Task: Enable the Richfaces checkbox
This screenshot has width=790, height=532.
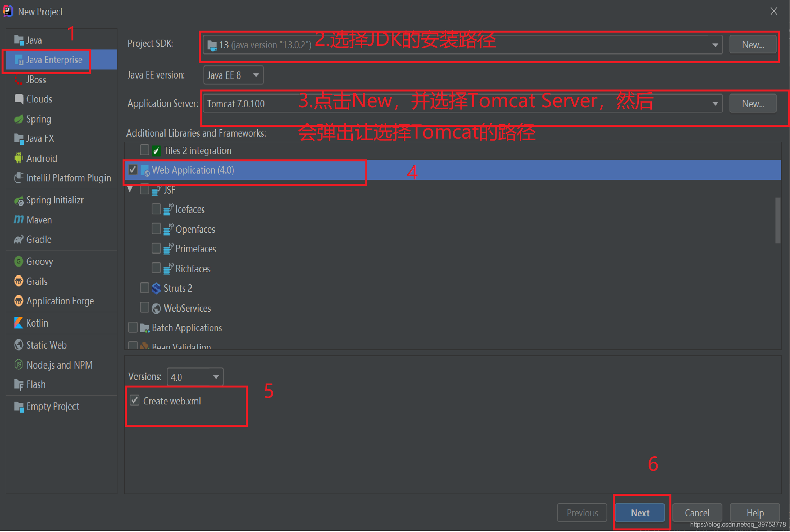Action: 156,268
